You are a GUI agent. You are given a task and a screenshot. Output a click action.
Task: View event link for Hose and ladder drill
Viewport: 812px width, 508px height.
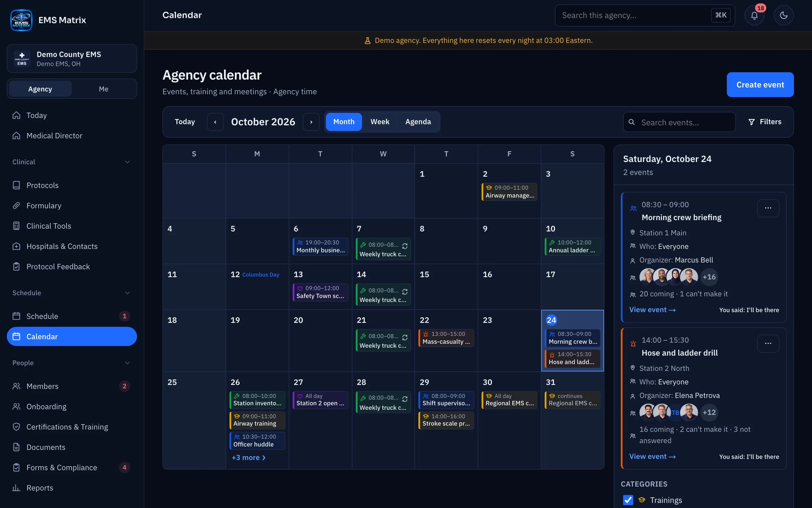[652, 457]
